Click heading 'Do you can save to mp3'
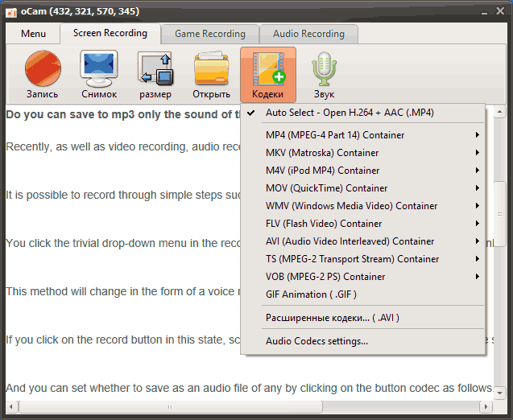The width and height of the screenshot is (513, 420). click(123, 114)
